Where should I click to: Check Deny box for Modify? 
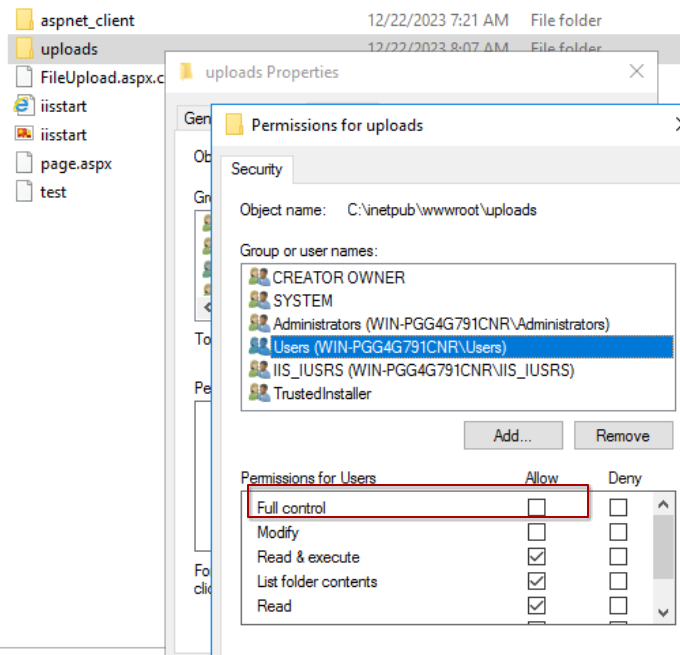tap(619, 533)
